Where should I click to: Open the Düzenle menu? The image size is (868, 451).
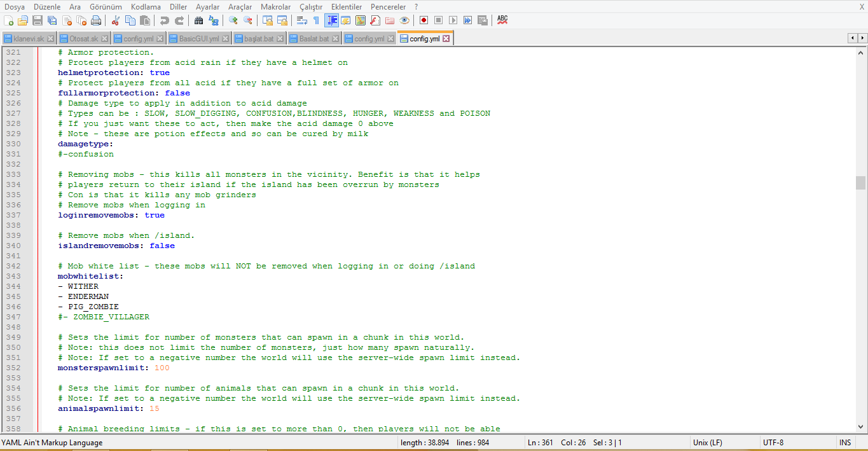[x=47, y=6]
